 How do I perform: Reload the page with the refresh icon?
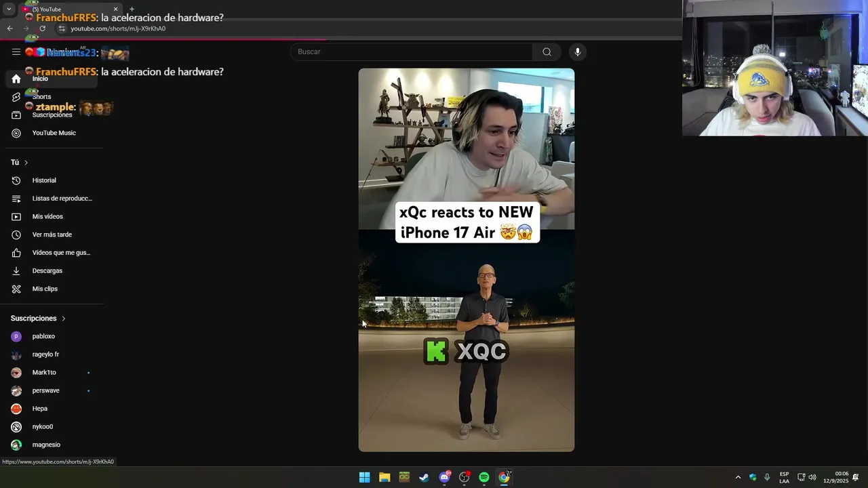pyautogui.click(x=42, y=28)
